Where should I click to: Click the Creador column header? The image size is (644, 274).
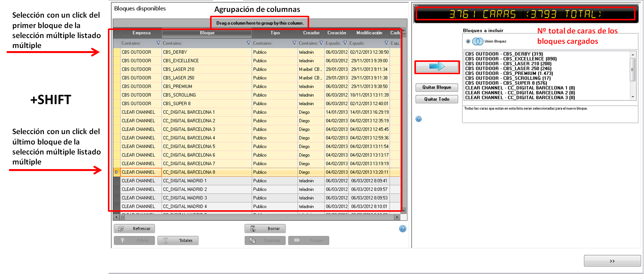(311, 33)
